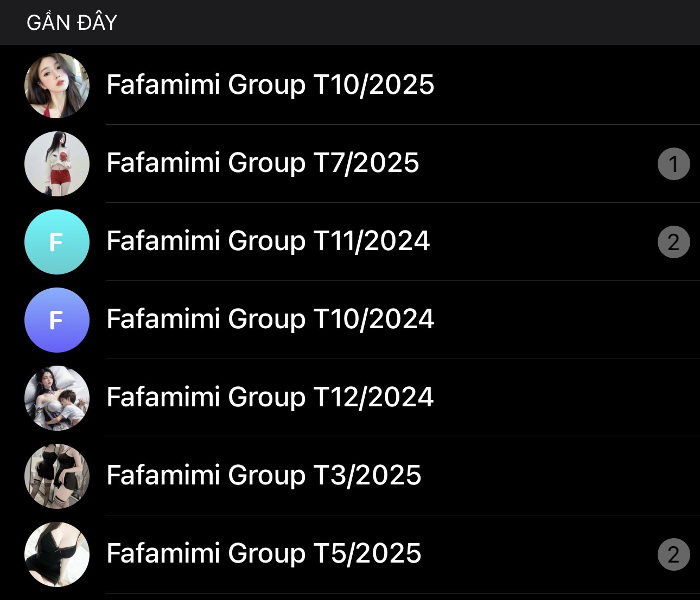Tap the Fafamimi Group T12/2024 avatar image
The width and height of the screenshot is (700, 600).
coord(57,398)
